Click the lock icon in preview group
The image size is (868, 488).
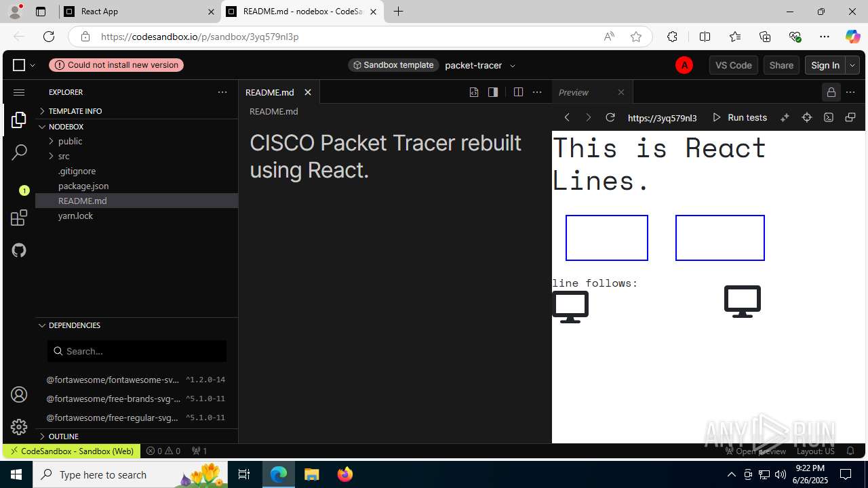click(x=831, y=92)
